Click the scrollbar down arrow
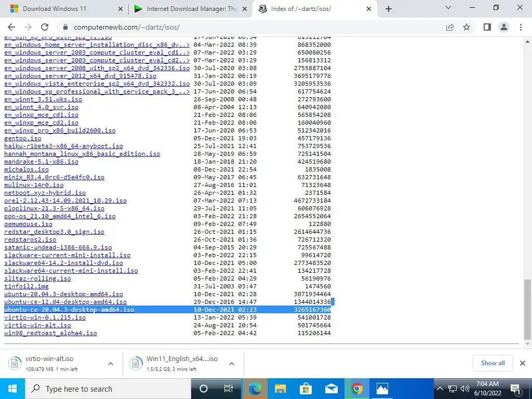The width and height of the screenshot is (532, 399). [x=527, y=344]
